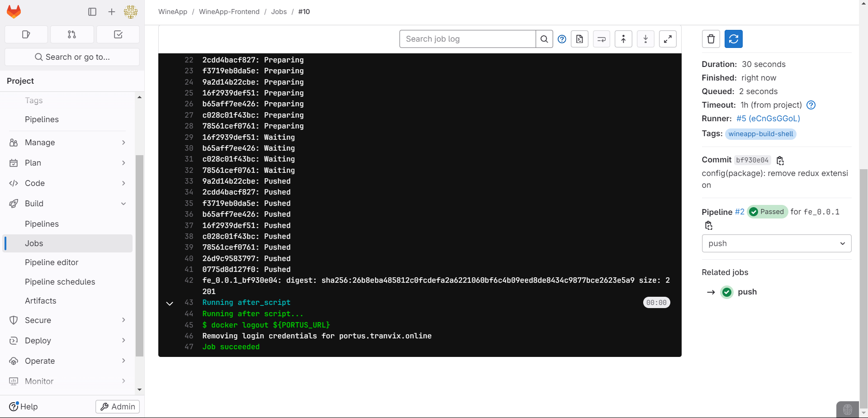Click the Search job log field

[x=468, y=39]
